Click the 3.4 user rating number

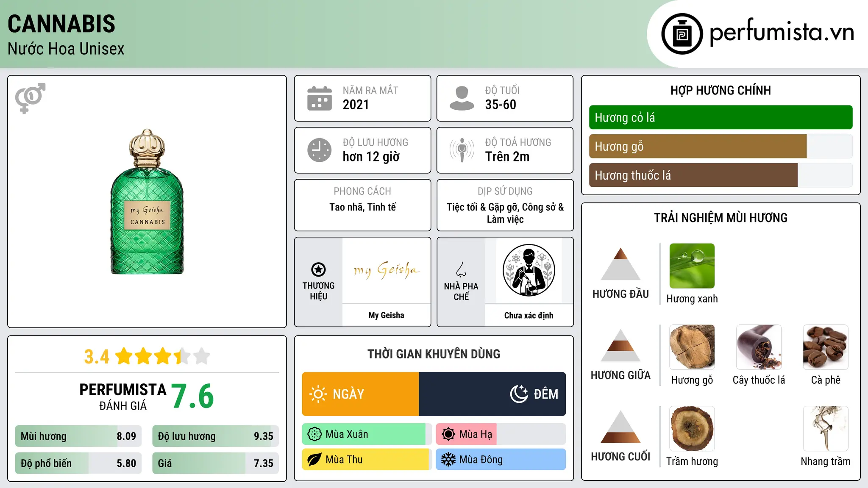(x=97, y=357)
